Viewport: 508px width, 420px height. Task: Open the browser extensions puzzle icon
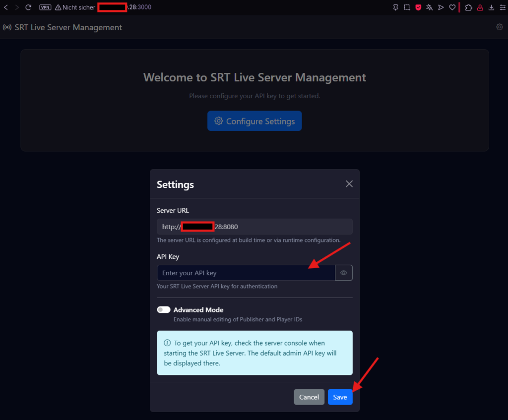pos(468,7)
